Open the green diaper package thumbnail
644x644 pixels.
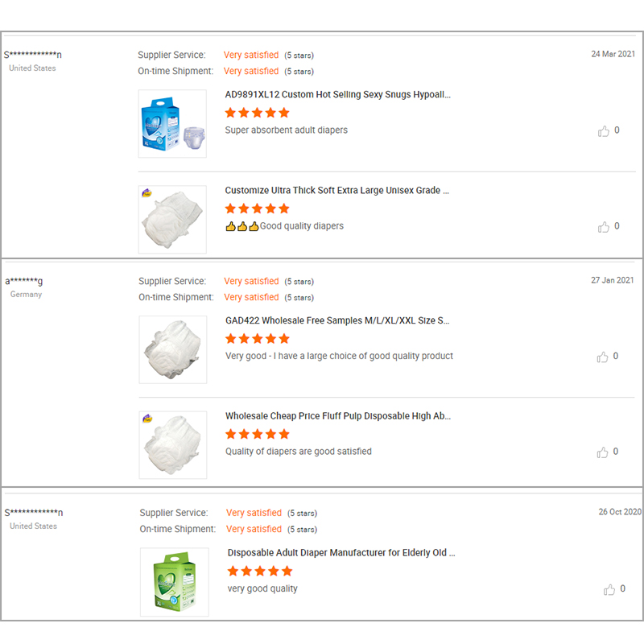tap(174, 582)
